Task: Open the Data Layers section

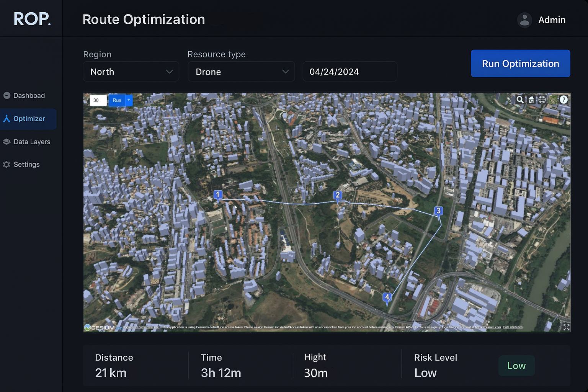Action: coord(7,141)
